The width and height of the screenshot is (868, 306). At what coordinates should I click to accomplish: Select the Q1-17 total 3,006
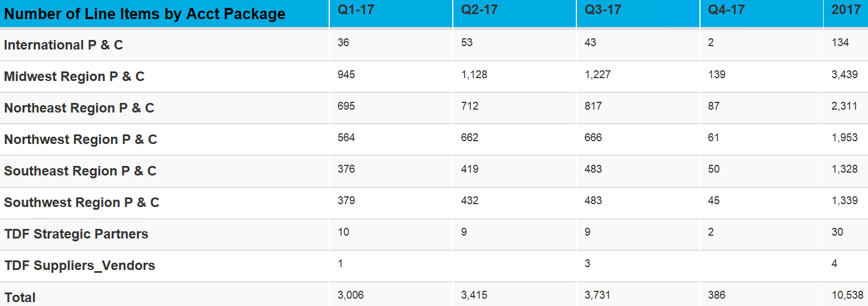click(351, 295)
